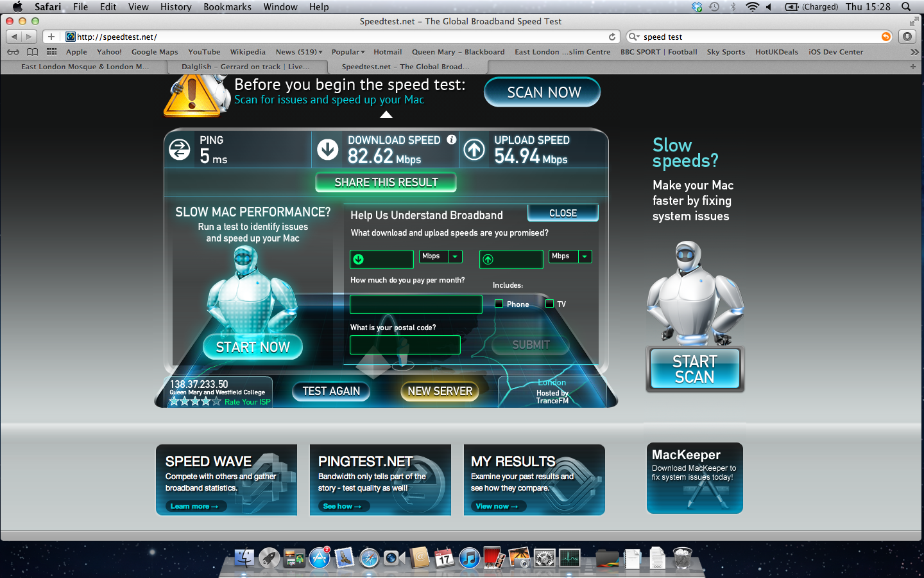Screen dimensions: 924x578
Task: Click the SUBMIT button
Action: pos(531,345)
